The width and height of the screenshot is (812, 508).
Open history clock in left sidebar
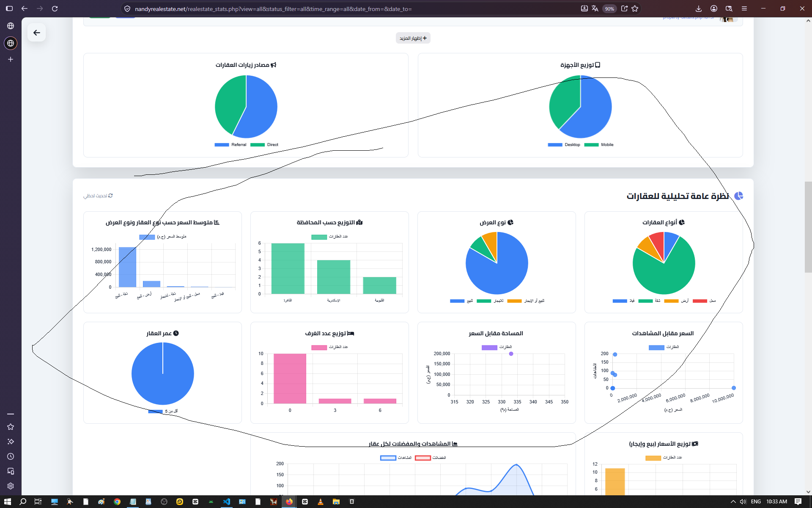point(11,456)
